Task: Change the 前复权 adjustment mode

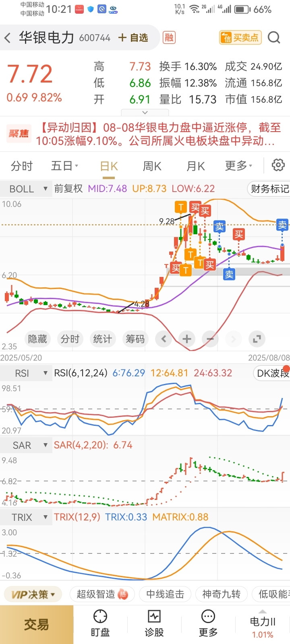Action: [68, 188]
